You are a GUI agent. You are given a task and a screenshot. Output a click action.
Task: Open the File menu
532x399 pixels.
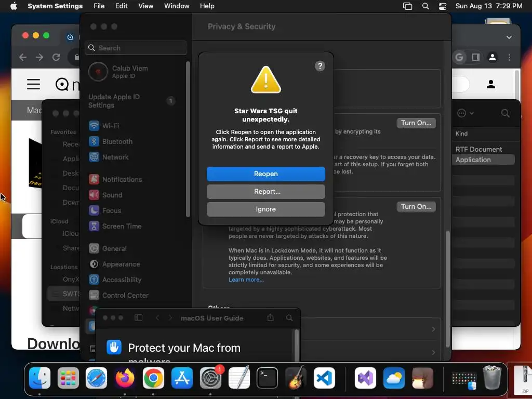[x=99, y=6]
